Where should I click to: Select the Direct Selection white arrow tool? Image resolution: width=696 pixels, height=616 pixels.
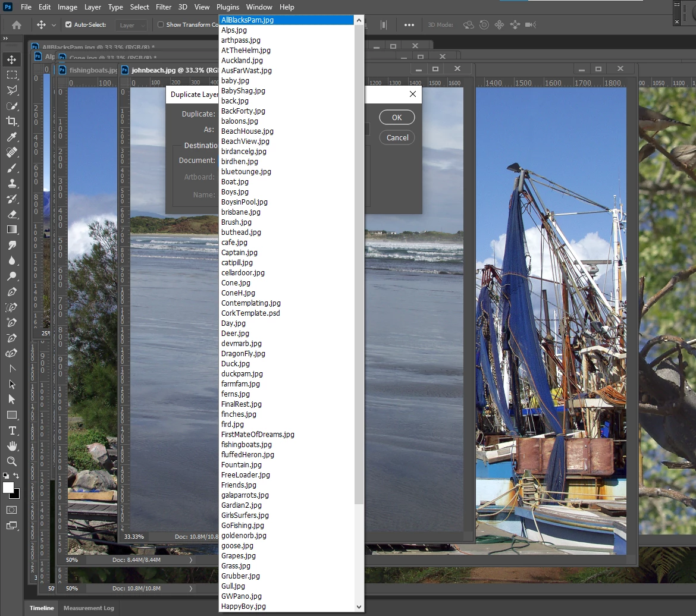click(x=12, y=400)
